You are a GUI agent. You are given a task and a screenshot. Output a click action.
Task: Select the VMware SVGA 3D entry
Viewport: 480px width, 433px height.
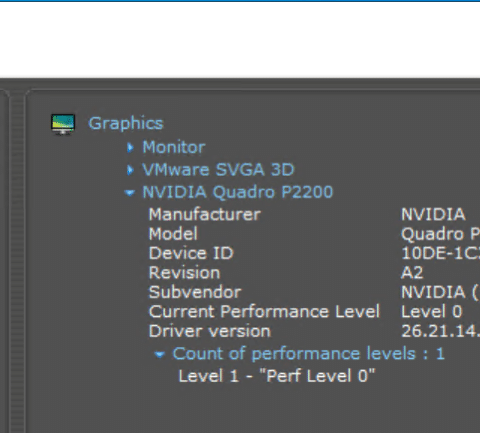pyautogui.click(x=218, y=170)
